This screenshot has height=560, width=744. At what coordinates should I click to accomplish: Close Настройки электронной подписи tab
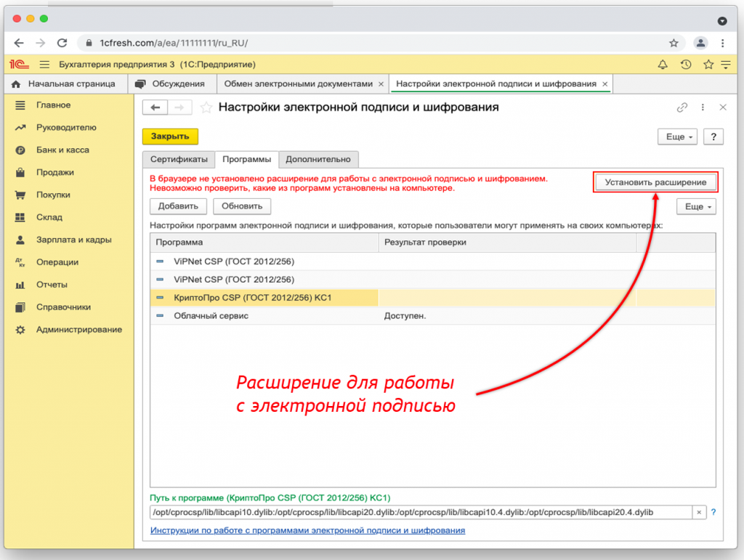pos(605,84)
